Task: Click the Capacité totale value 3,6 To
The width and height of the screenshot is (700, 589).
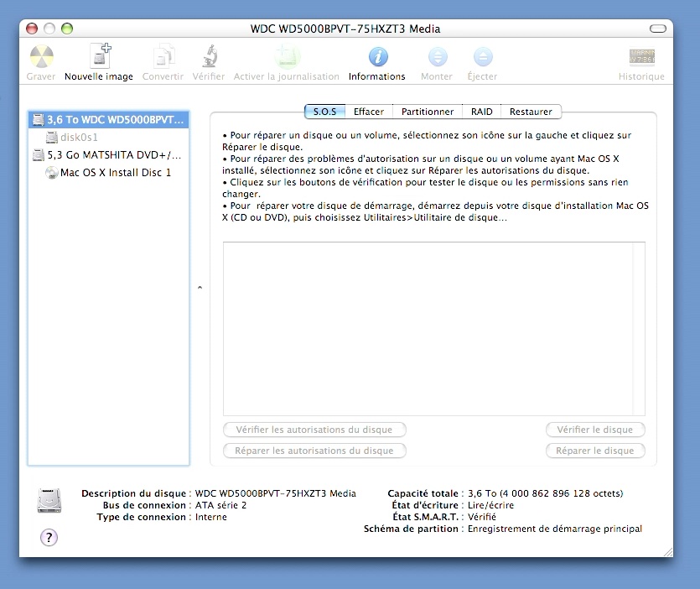Action: tap(545, 493)
